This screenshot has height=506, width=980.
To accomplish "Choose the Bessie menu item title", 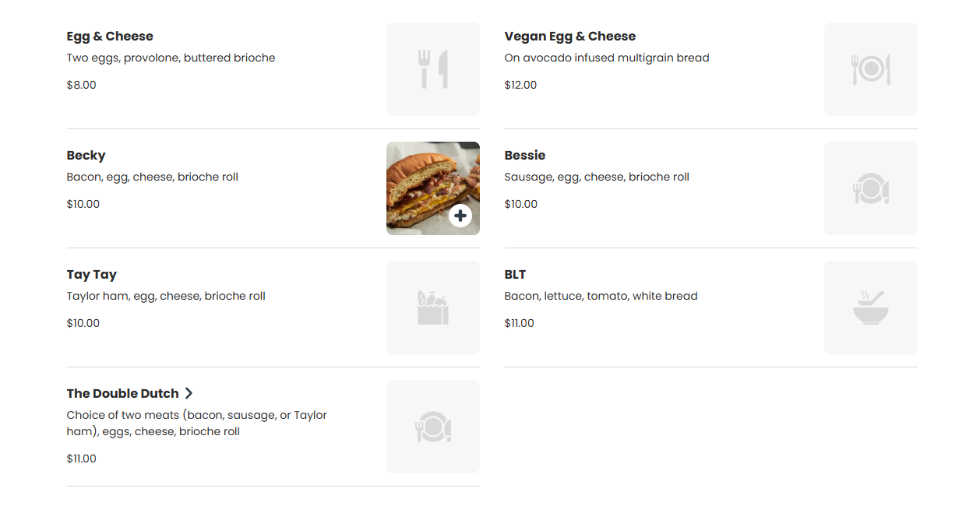I will click(x=525, y=156).
